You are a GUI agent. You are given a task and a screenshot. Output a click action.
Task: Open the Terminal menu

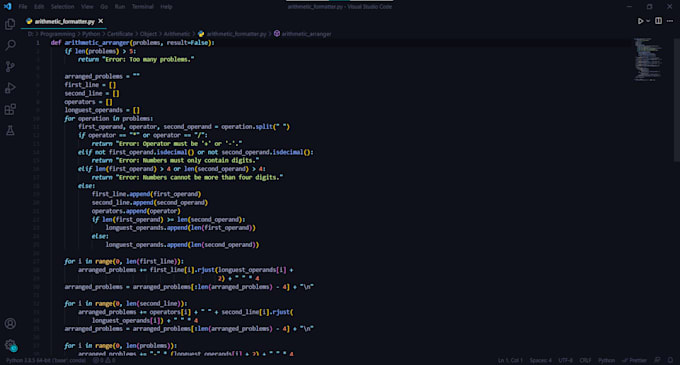coord(143,7)
